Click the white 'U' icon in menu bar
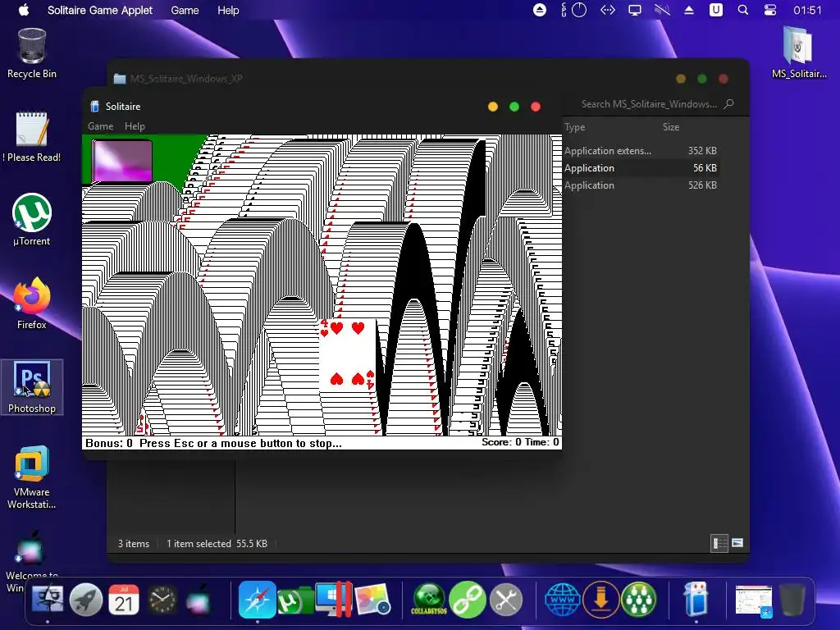The image size is (840, 630). pos(715,10)
